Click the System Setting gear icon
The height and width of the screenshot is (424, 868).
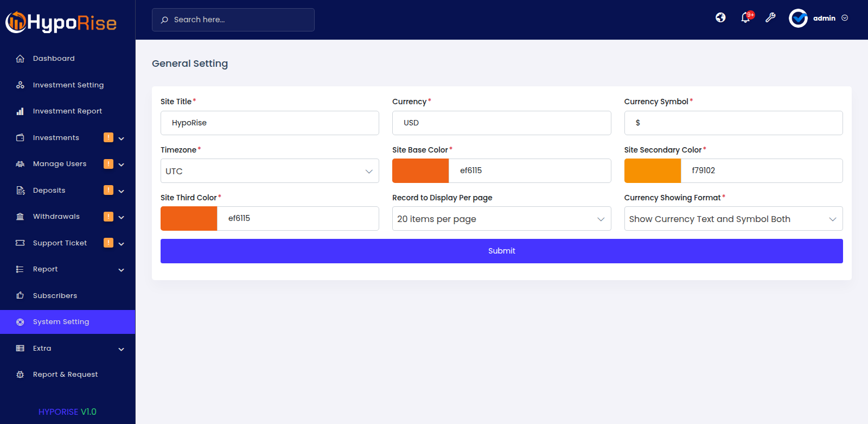pos(20,322)
